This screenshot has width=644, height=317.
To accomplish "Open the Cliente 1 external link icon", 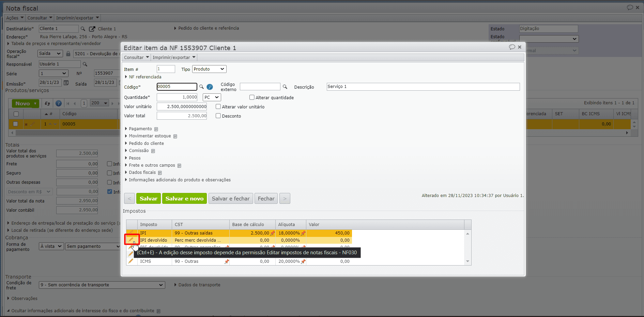I will tap(92, 29).
